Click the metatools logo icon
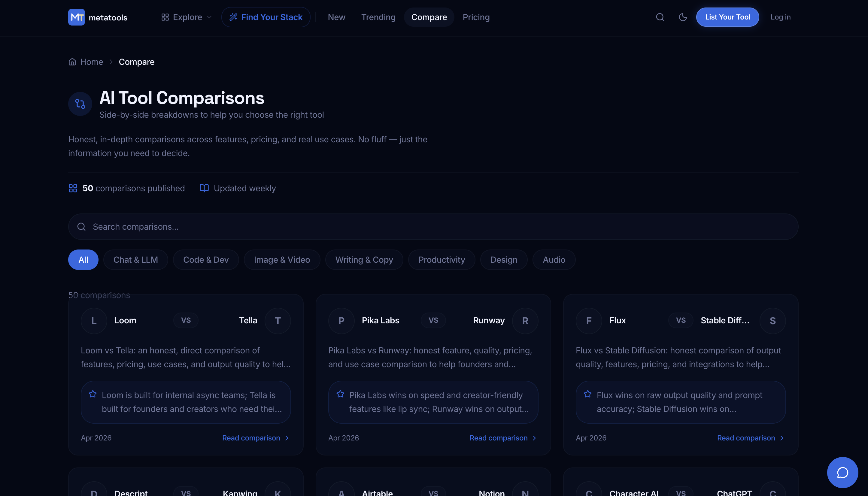 click(x=76, y=17)
